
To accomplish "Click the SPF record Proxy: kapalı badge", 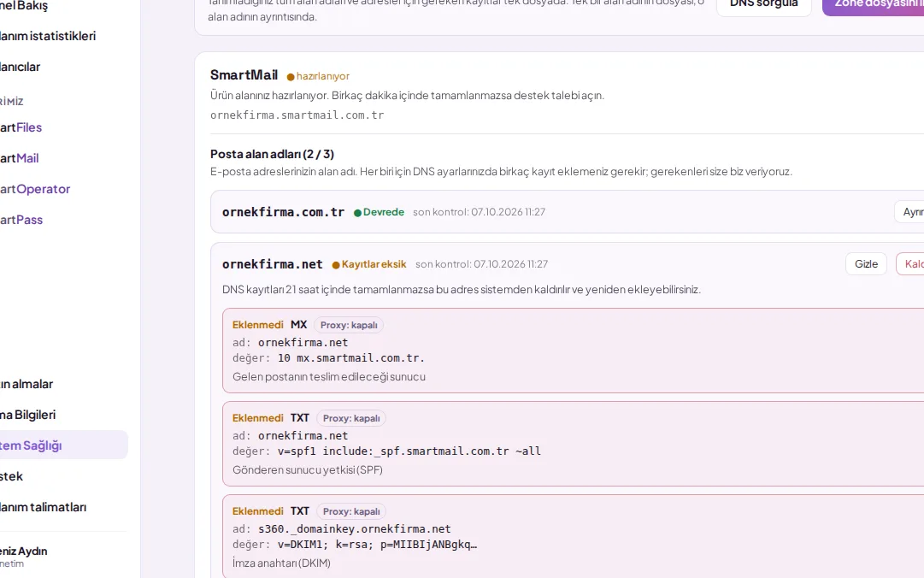I will [351, 418].
